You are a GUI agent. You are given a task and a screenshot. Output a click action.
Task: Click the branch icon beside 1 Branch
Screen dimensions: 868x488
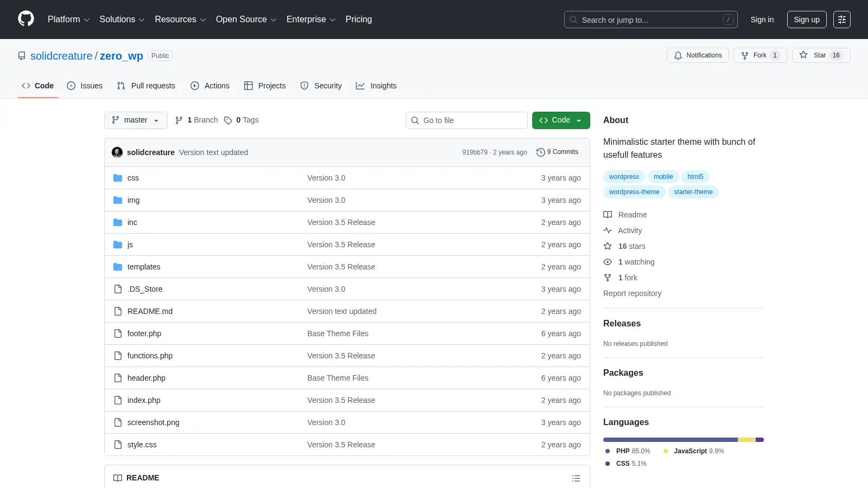179,120
